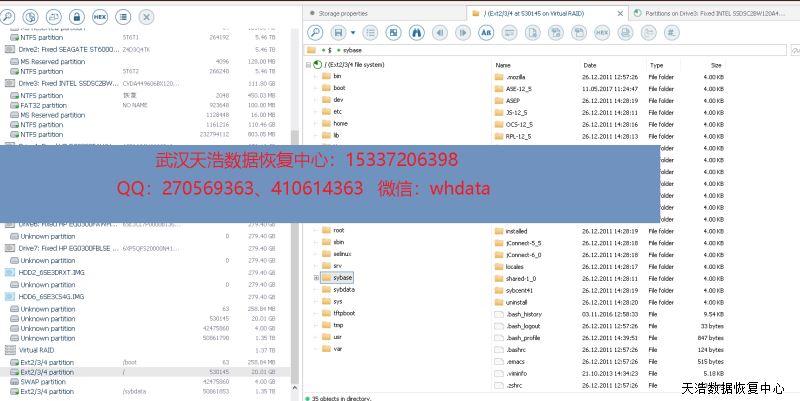
Task: Sort files by the Date column header
Action: coord(590,64)
